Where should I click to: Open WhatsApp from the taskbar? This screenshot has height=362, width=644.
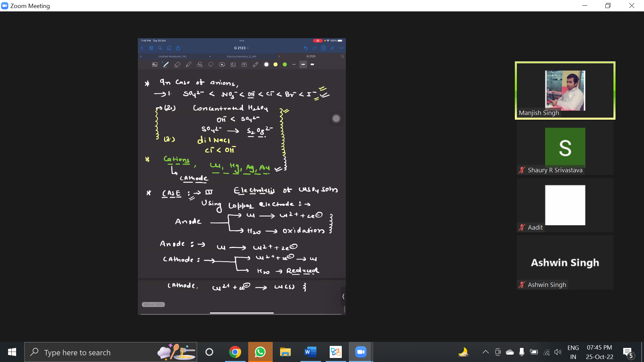pos(260,352)
